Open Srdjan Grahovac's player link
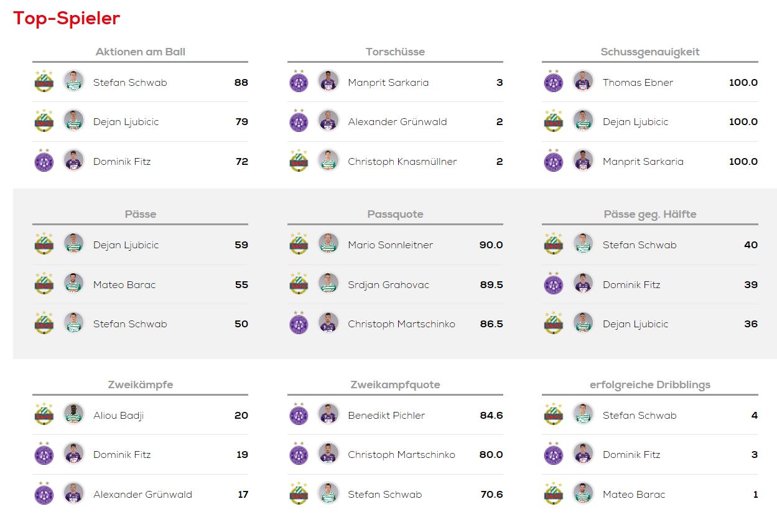 coord(388,285)
